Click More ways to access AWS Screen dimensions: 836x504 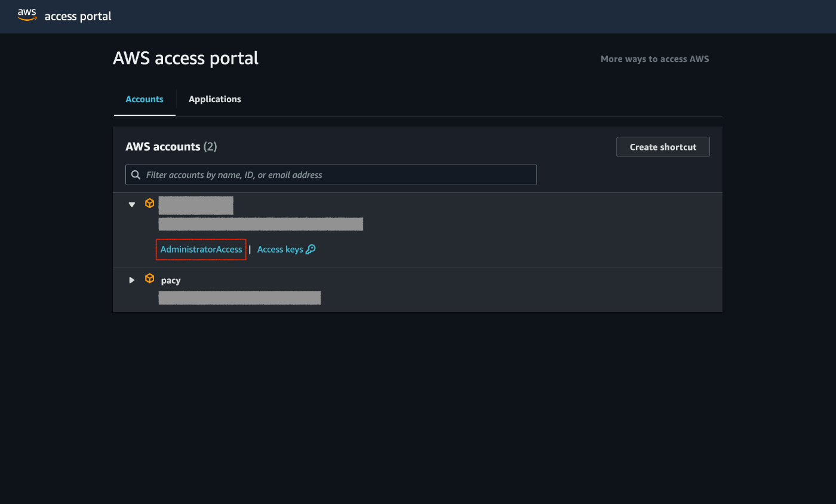(655, 59)
